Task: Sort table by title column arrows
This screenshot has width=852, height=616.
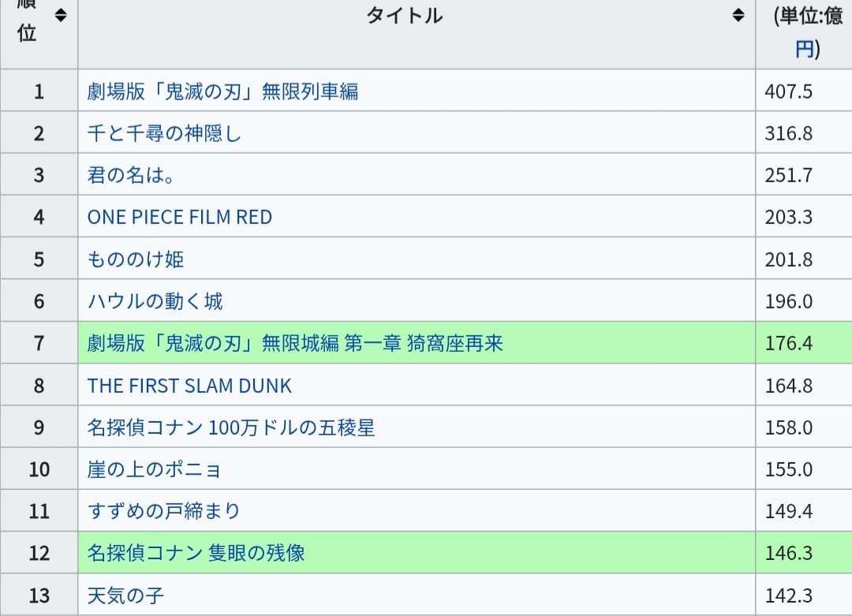Action: 738,15
